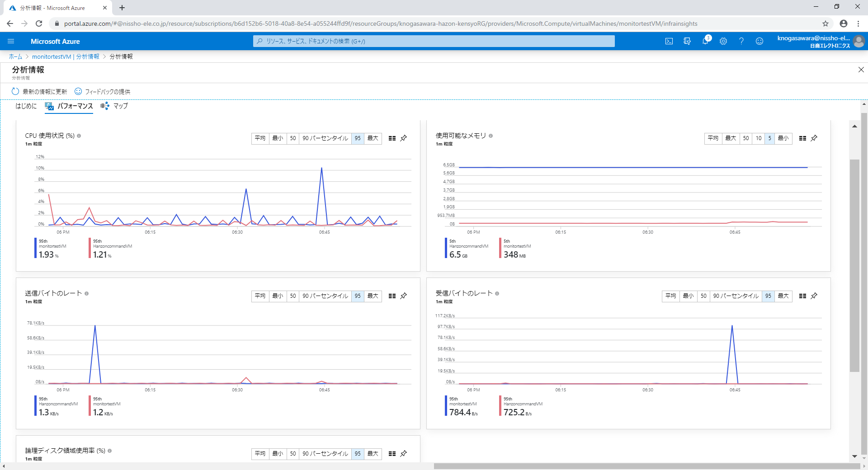Click 最新の情報に更新 refresh button
The height and width of the screenshot is (470, 868).
40,91
